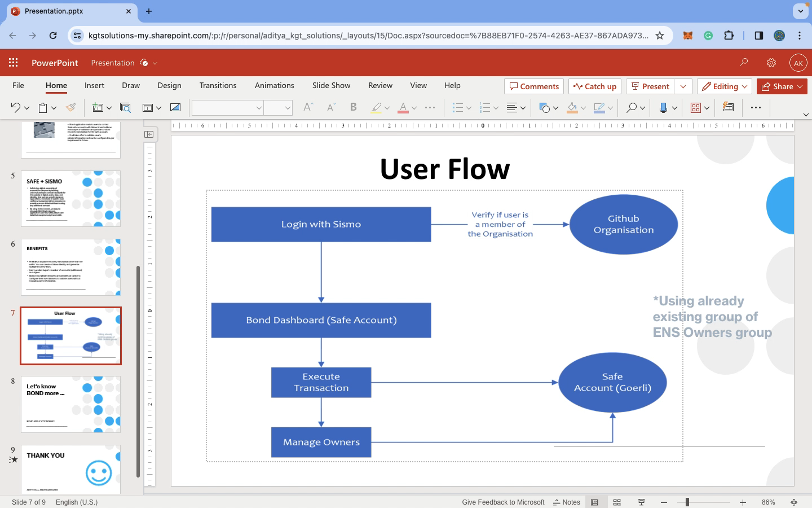Image resolution: width=812 pixels, height=508 pixels.
Task: Expand the Present options arrow
Action: pyautogui.click(x=683, y=86)
